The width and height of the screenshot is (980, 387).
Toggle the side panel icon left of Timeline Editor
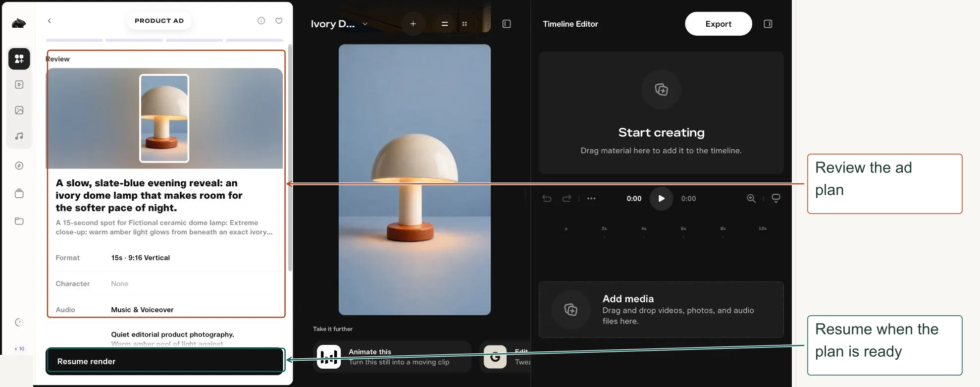point(507,24)
